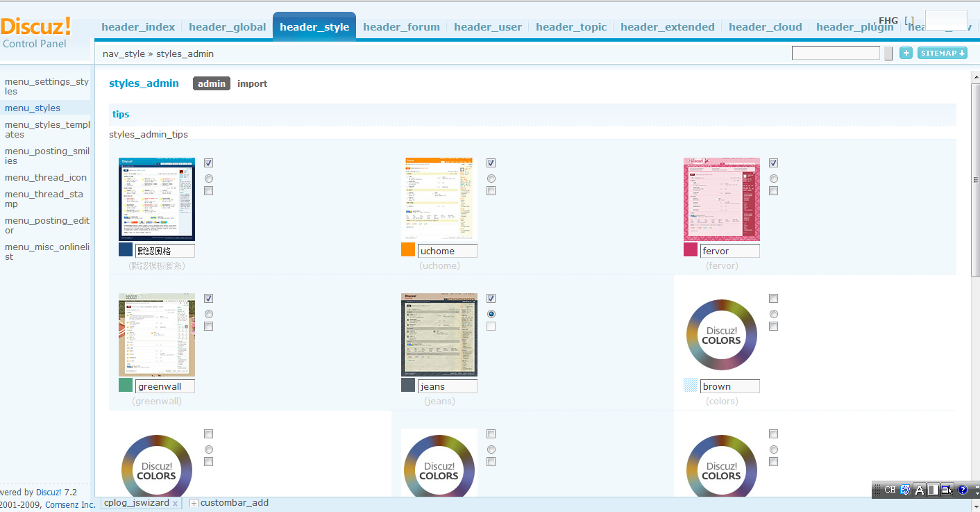Tick the lower checkbox beside jeans style
Viewport: 980px width, 512px height.
pos(491,327)
